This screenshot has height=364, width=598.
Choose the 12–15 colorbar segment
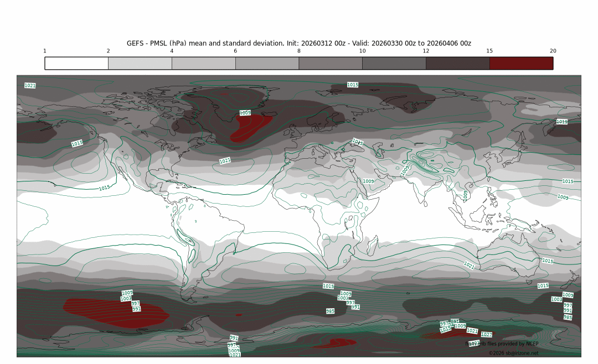tap(457, 63)
